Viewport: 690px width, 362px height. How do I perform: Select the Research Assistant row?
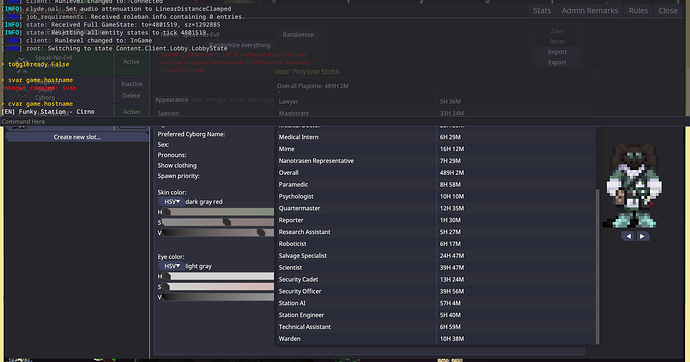(x=436, y=232)
